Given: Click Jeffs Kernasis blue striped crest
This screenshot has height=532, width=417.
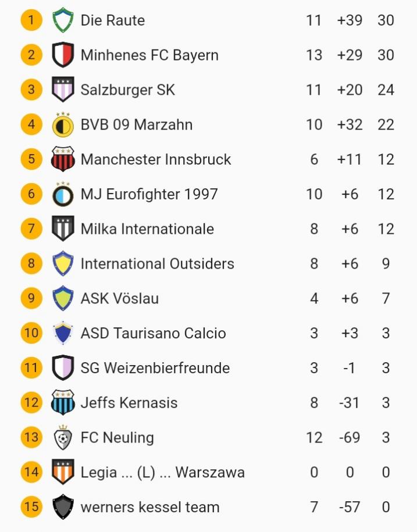Looking at the screenshot, I should pos(62,402).
